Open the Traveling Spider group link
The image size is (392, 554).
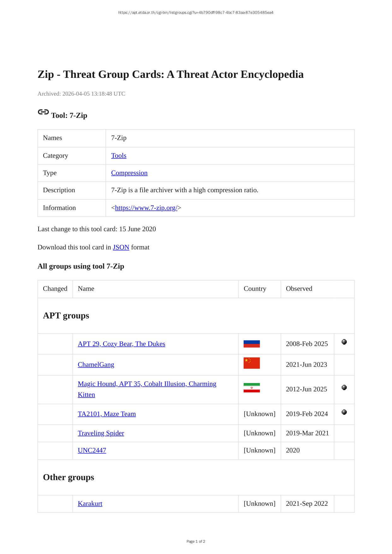[x=101, y=433]
